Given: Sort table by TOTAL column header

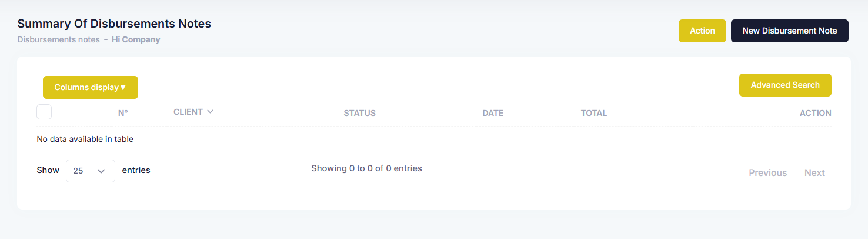Looking at the screenshot, I should coord(594,113).
